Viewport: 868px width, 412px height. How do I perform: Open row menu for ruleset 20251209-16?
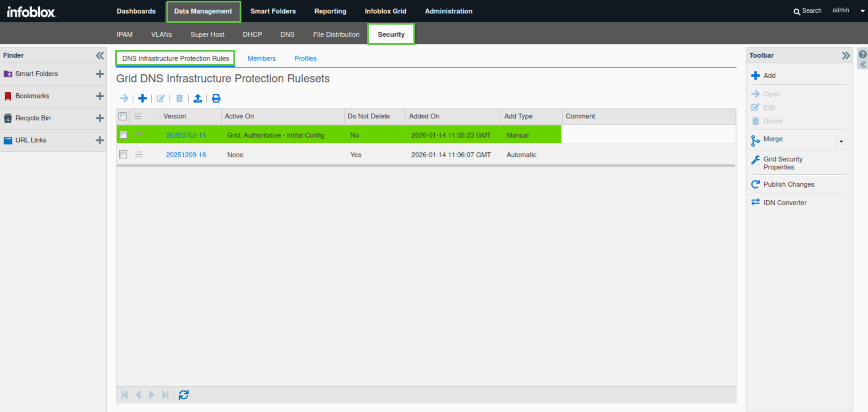[139, 155]
